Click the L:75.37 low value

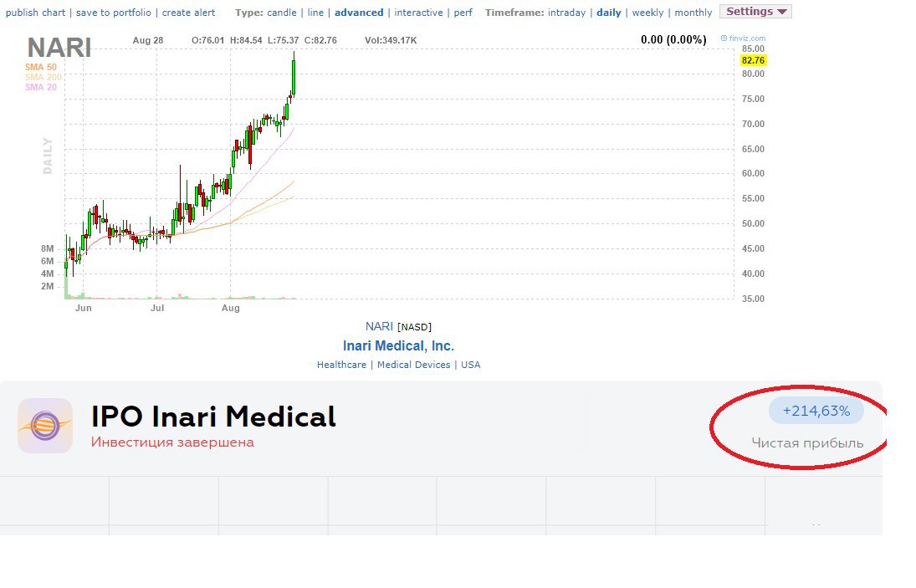(x=284, y=40)
